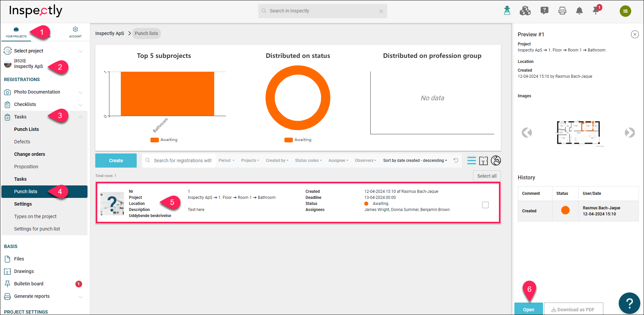Open the Assignee filter dropdown
Screen dimensions: 644x315
tap(338, 161)
